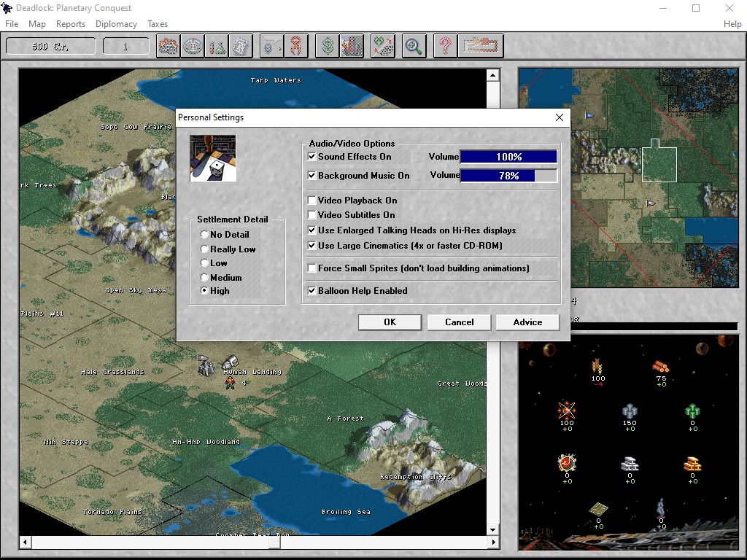Viewport: 747px width, 560px height.
Task: Click the map scroll right arrow
Action: pyautogui.click(x=492, y=542)
